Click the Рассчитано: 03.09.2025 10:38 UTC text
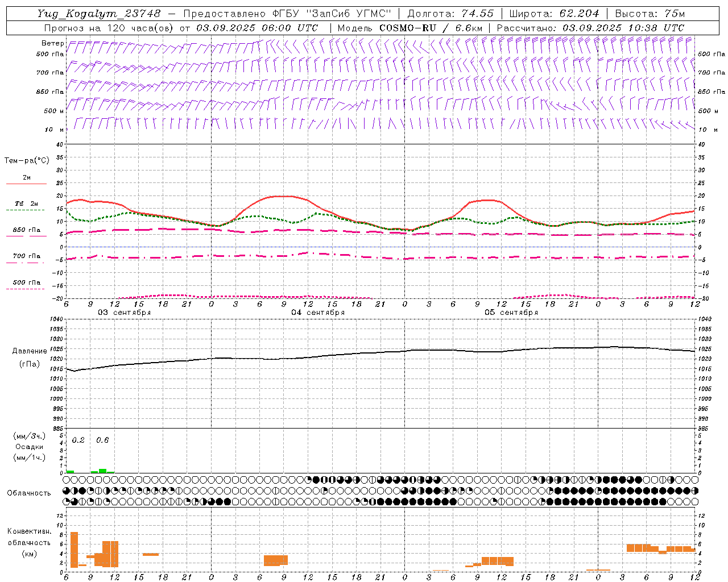 pyautogui.click(x=590, y=28)
